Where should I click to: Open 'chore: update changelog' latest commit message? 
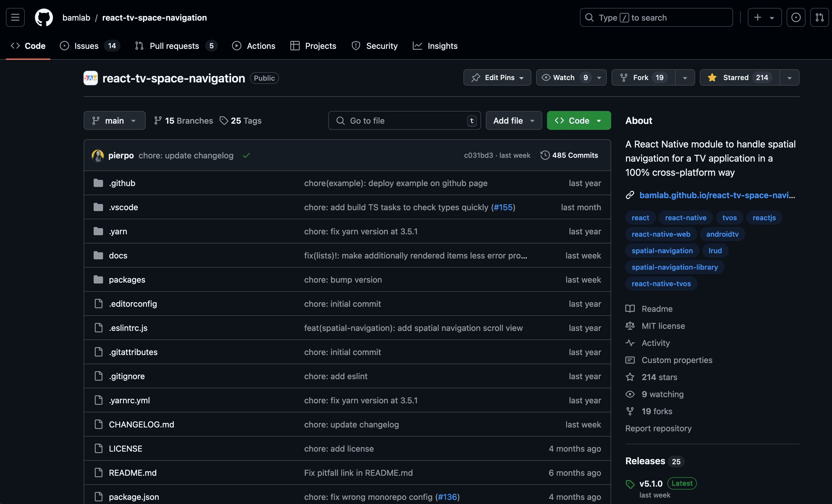click(186, 155)
